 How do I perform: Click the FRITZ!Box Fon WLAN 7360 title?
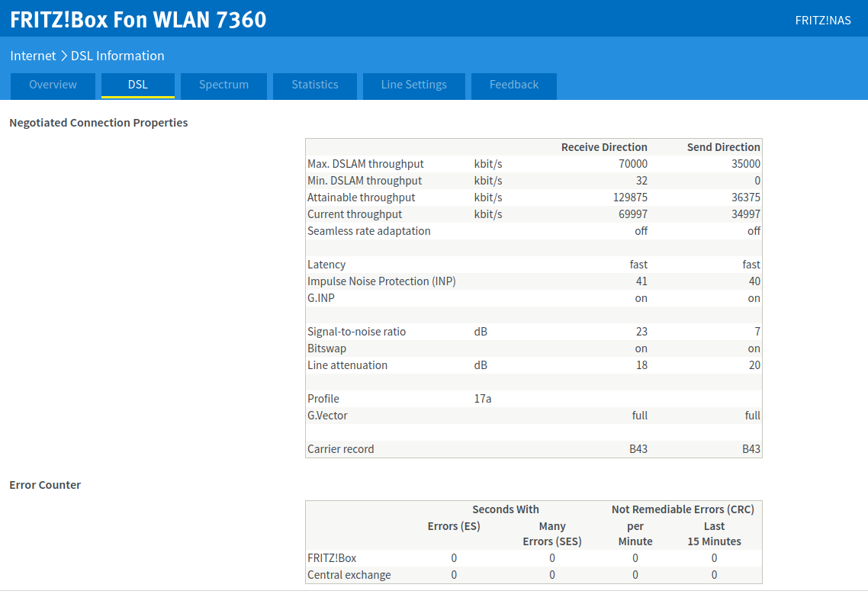click(x=138, y=20)
